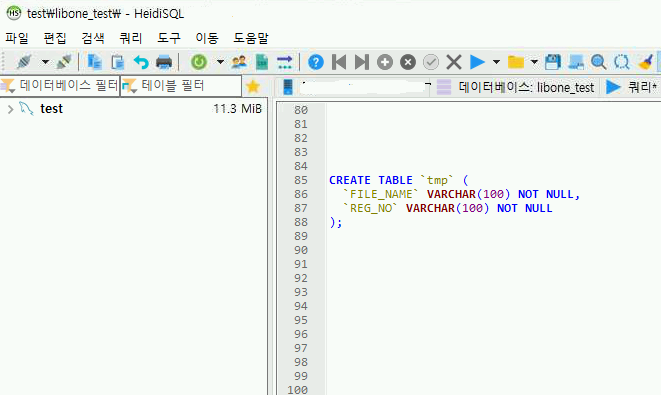
Task: Click the Load SQL file folder icon
Action: (x=516, y=62)
